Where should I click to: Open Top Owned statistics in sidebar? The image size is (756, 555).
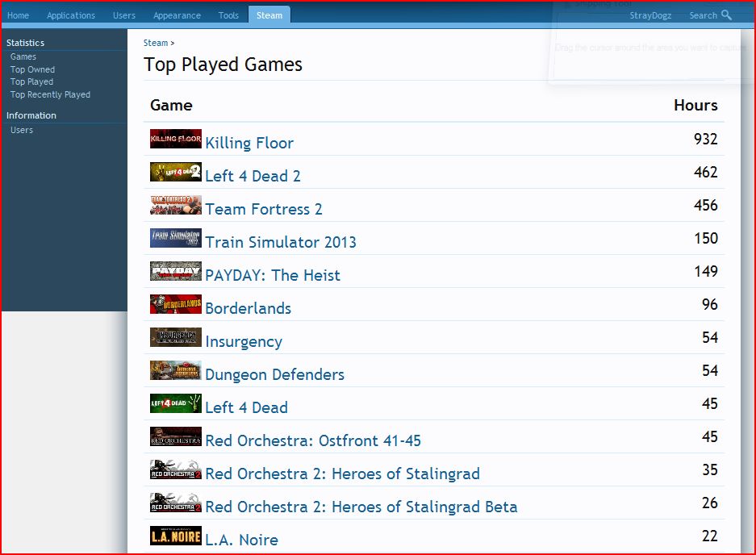[x=32, y=69]
